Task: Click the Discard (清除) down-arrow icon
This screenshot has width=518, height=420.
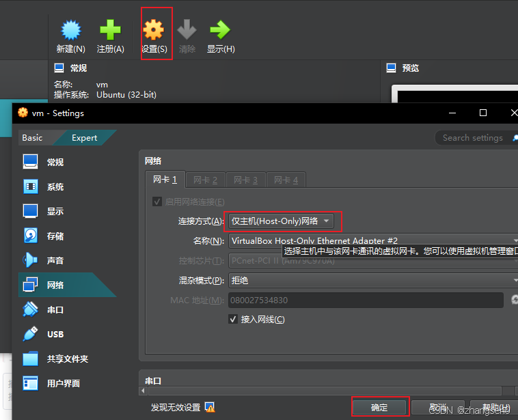Action: 187,30
